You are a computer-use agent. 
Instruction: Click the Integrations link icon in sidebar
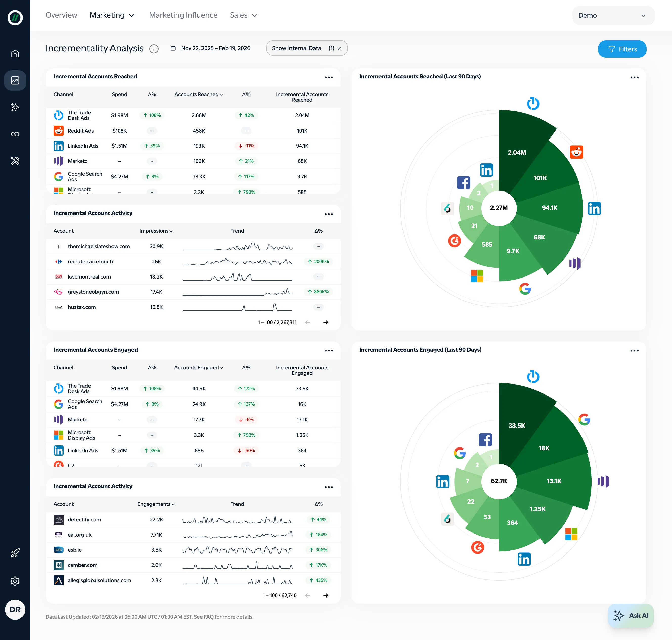(x=15, y=134)
